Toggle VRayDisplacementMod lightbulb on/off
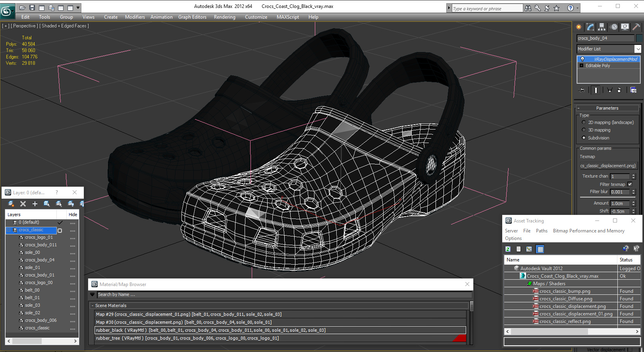Image resolution: width=644 pixels, height=352 pixels. coord(582,59)
